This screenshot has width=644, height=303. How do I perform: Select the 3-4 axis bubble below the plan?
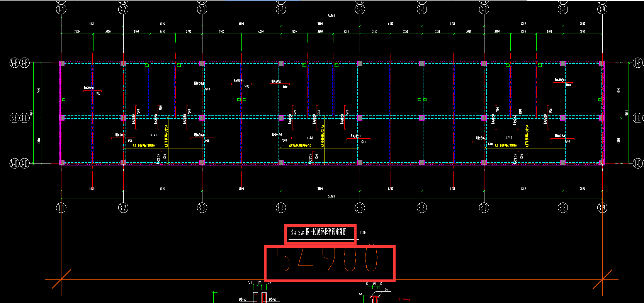[x=281, y=208]
